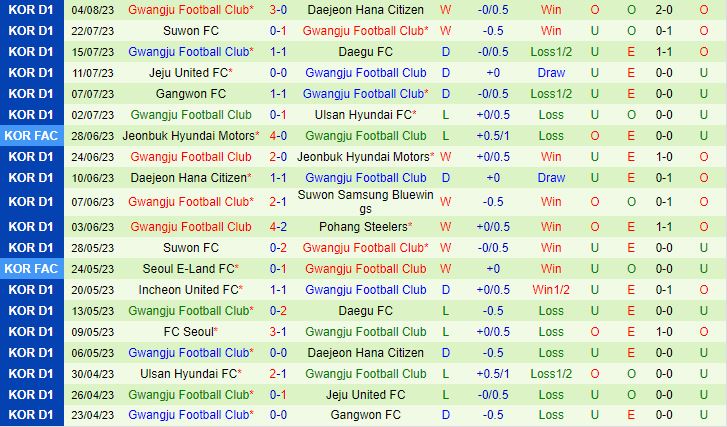Click the 4-2 score of the Pohang match
Screen dimensions: 727x427
[x=278, y=227]
